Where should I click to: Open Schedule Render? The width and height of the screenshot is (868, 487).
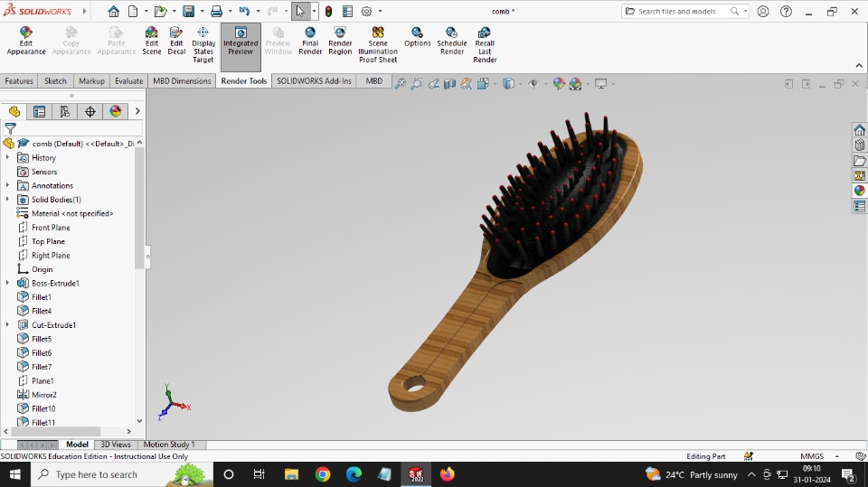(x=452, y=41)
